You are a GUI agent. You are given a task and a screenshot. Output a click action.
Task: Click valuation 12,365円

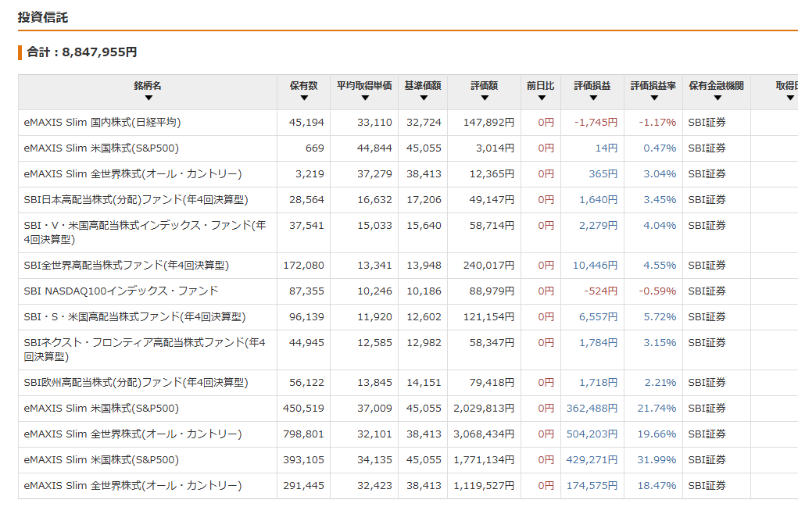click(492, 174)
